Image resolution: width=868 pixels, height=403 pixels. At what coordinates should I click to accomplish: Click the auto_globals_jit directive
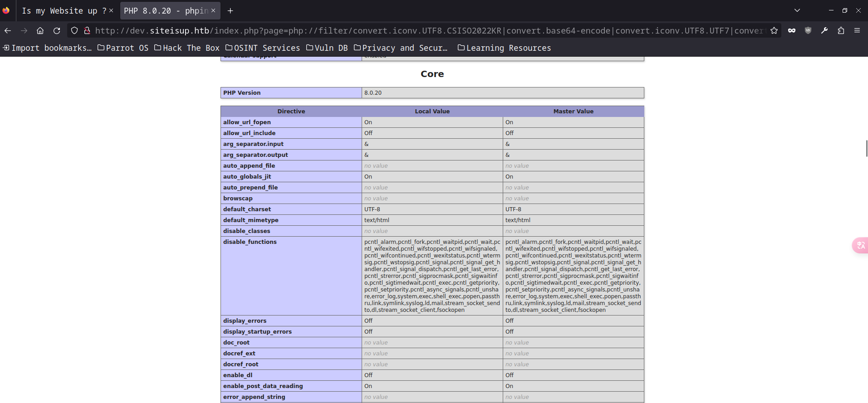(247, 176)
